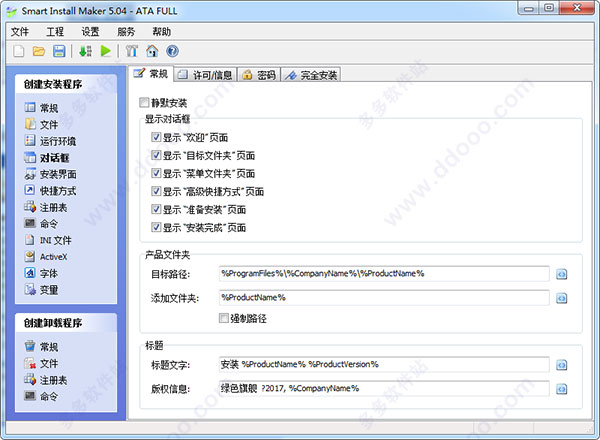The image size is (600, 440).
Task: Click the 创建安装程序 panel header
Action: 66,84
